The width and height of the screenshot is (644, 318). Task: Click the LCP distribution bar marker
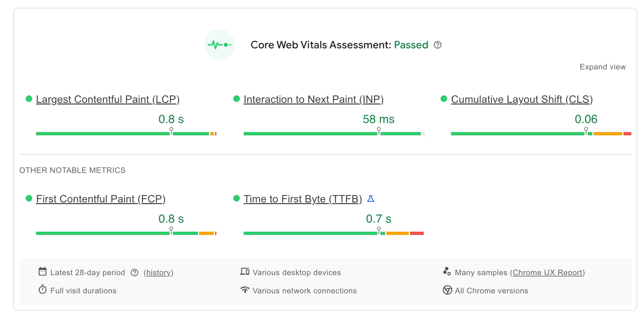pos(171,131)
